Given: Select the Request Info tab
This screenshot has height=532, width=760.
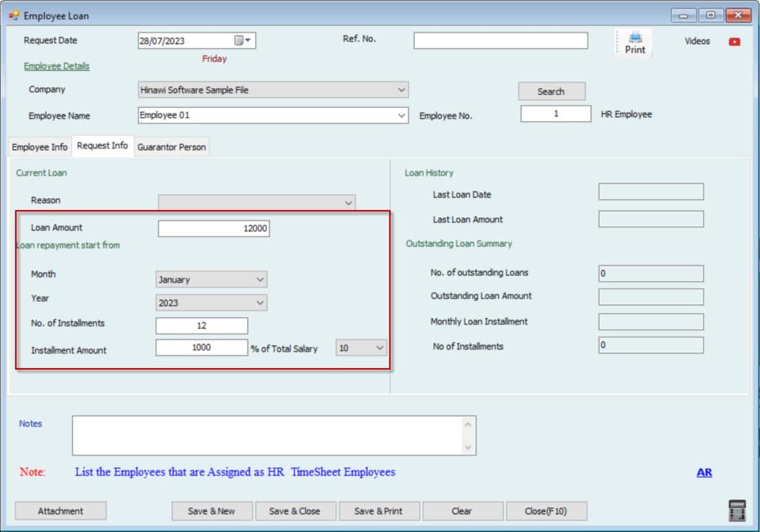Looking at the screenshot, I should 102,145.
